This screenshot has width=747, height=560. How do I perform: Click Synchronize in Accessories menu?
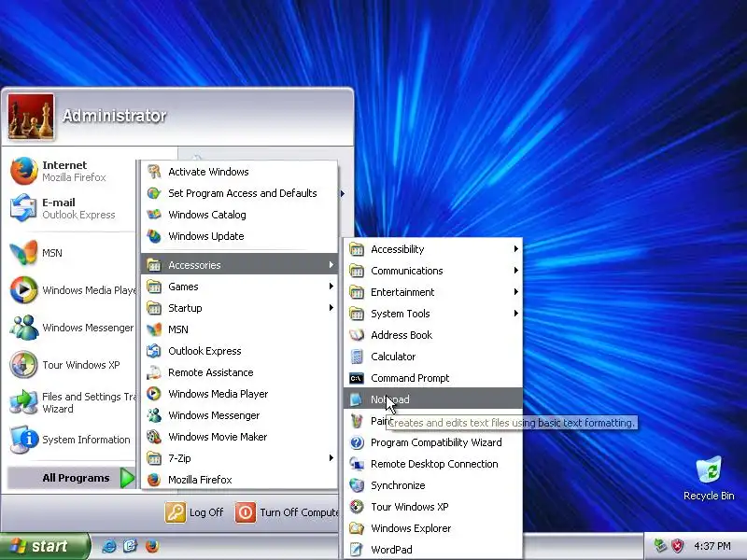[433, 485]
